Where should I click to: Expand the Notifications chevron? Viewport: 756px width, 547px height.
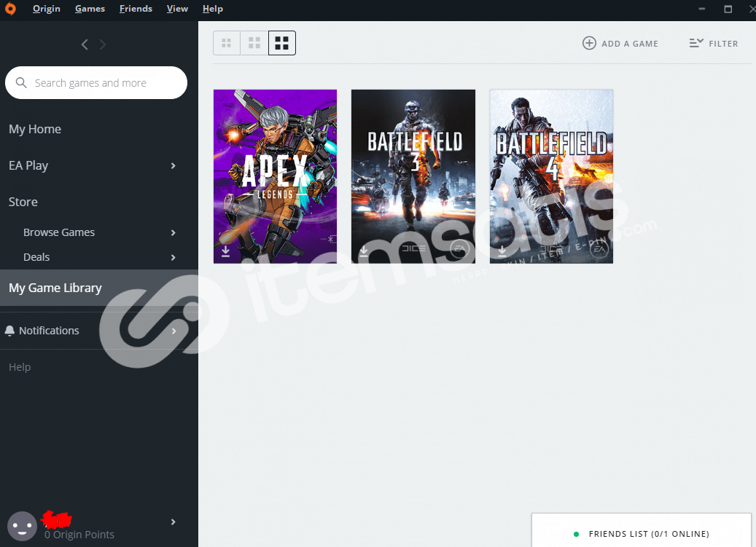pyautogui.click(x=174, y=331)
